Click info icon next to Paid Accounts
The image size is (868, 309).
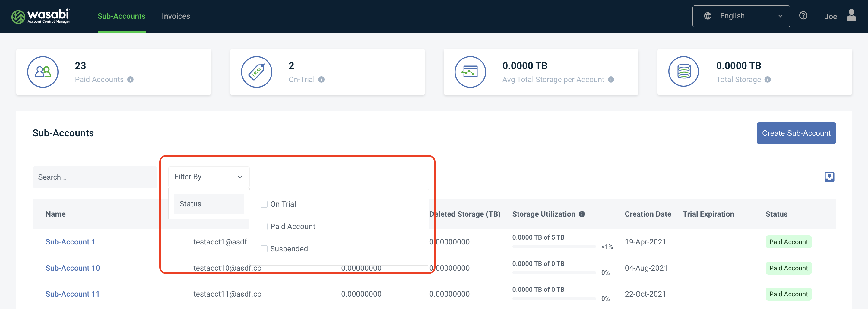(x=130, y=80)
